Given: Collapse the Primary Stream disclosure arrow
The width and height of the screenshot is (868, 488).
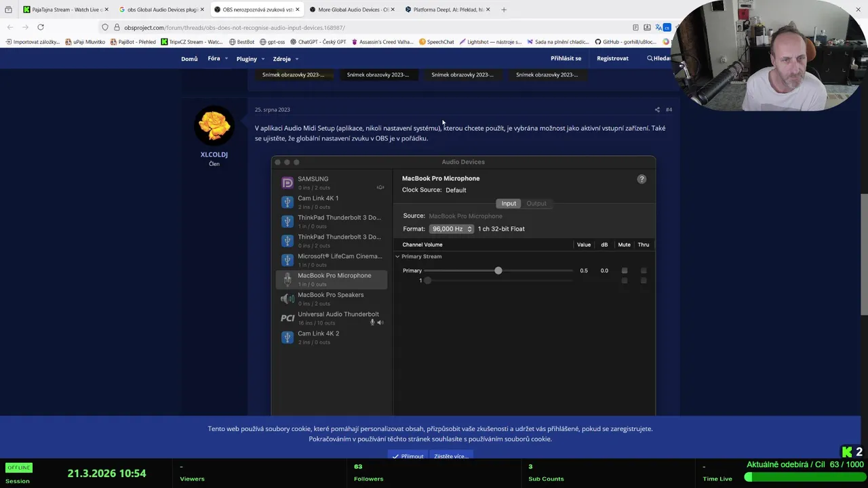Looking at the screenshot, I should (398, 257).
